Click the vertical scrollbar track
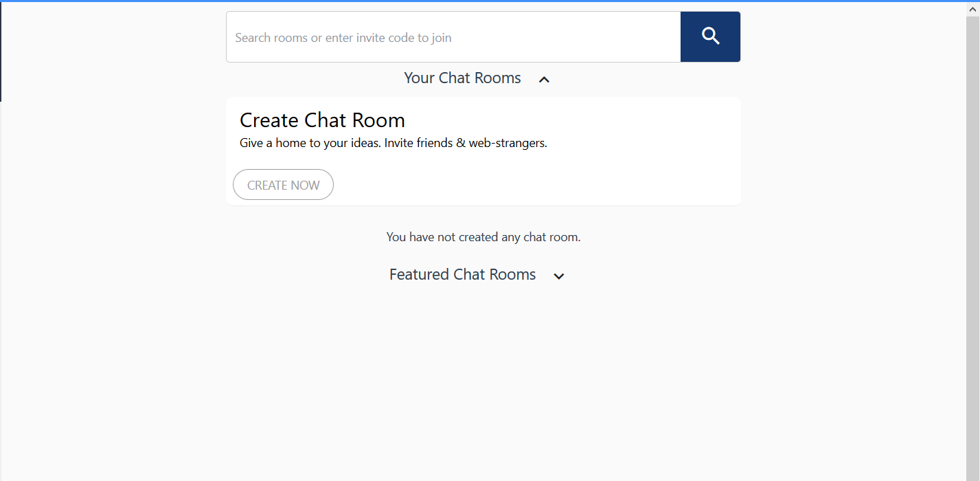 (972, 249)
